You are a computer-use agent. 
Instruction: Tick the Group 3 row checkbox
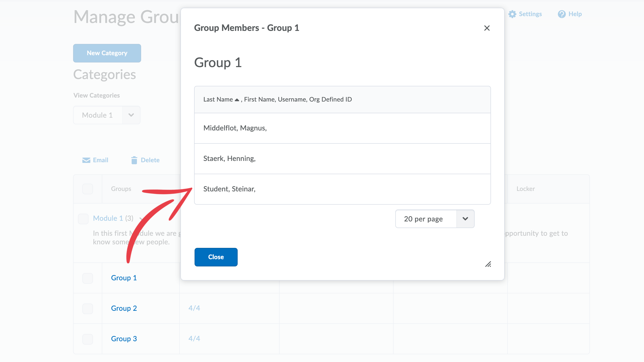point(87,339)
